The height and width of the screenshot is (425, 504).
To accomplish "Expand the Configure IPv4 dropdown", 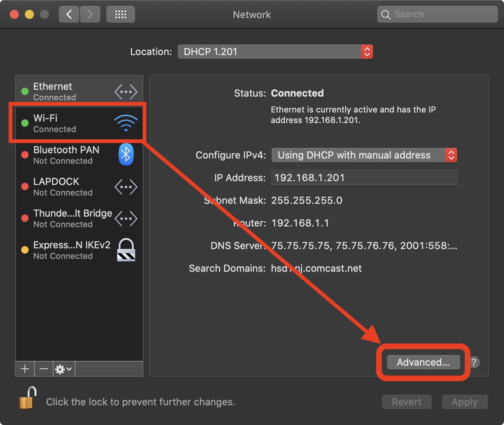I will click(x=364, y=155).
